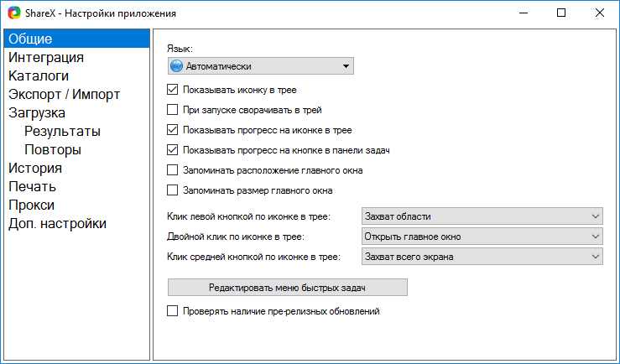Open the Открыть главное окно dropdown
The height and width of the screenshot is (364, 620).
pos(482,237)
